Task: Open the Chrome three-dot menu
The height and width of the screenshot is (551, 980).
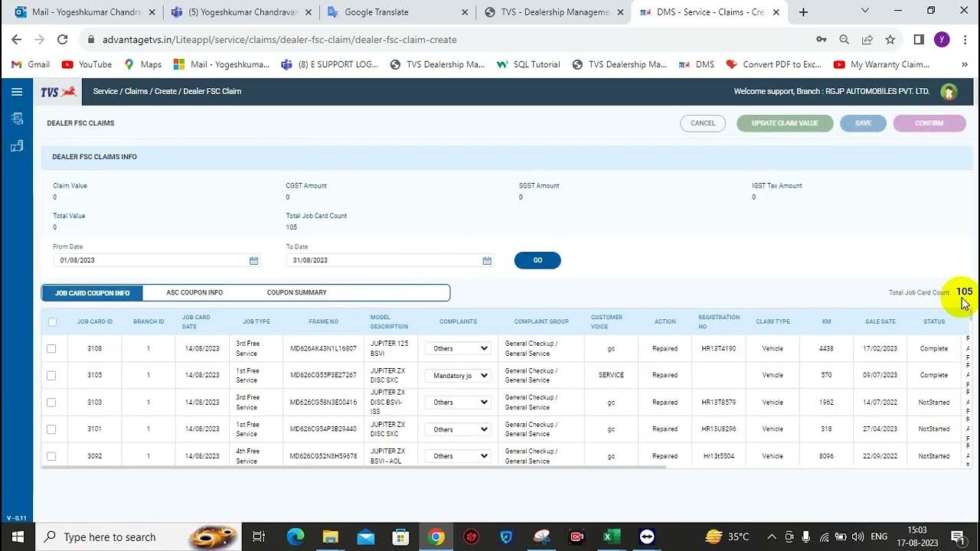Action: coord(965,40)
